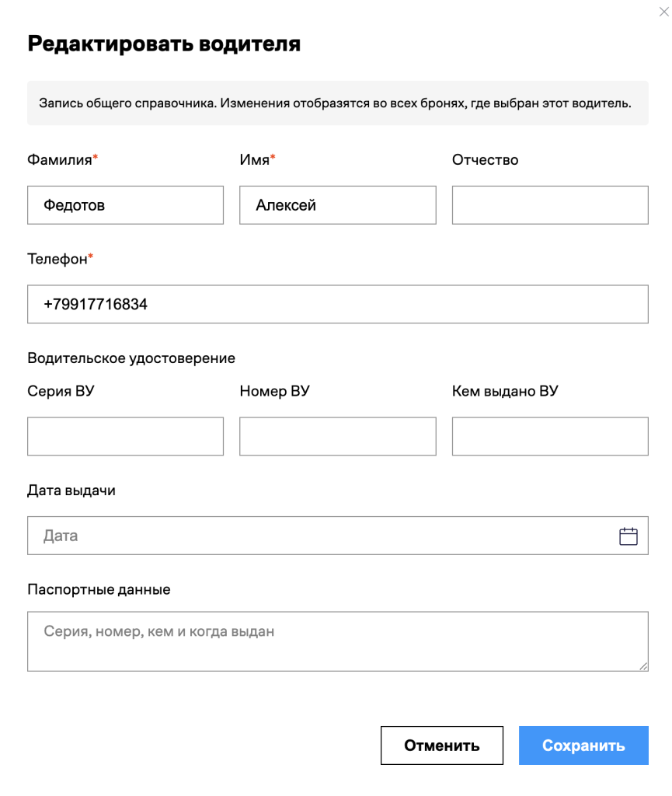Focus the Кем выдано ВУ input box
Viewport: 672px width, 796px height.
(550, 436)
